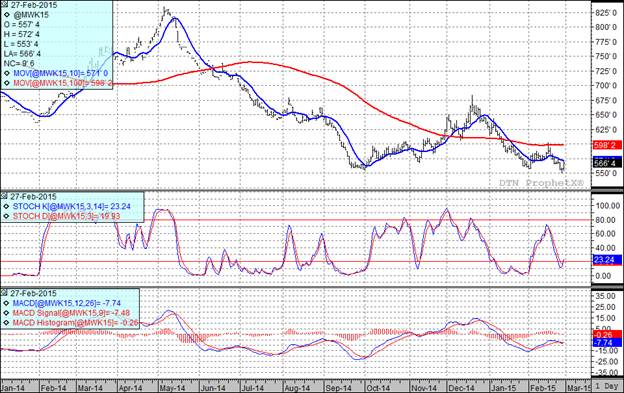Click the high value H = 572'4
This screenshot has width=624, height=393.
coord(21,35)
